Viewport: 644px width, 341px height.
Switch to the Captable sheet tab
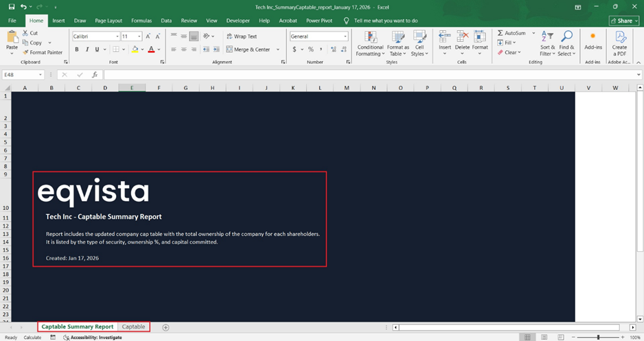(x=134, y=327)
